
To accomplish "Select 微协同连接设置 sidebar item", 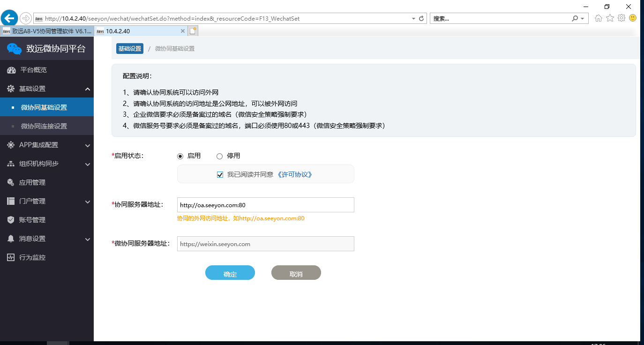I will point(47,126).
